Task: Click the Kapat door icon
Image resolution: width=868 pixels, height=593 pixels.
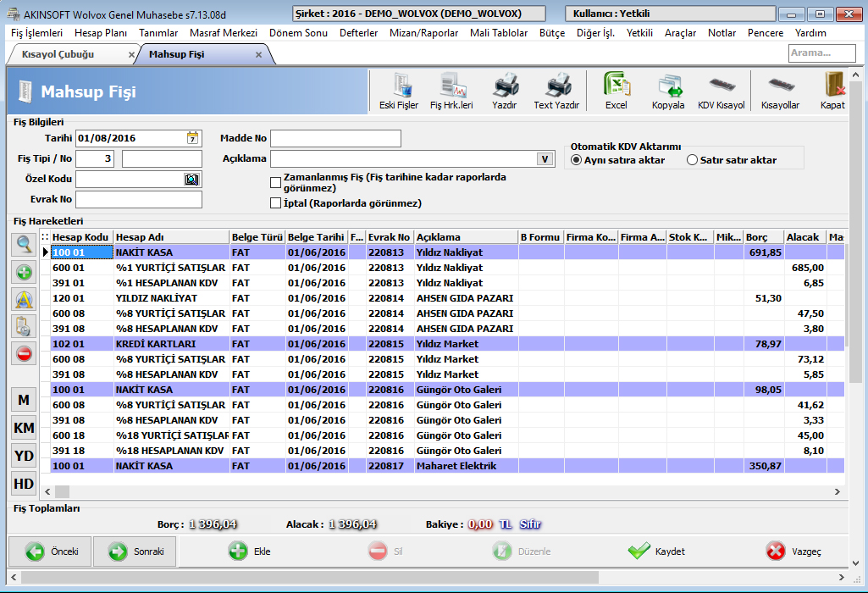Action: click(x=832, y=91)
